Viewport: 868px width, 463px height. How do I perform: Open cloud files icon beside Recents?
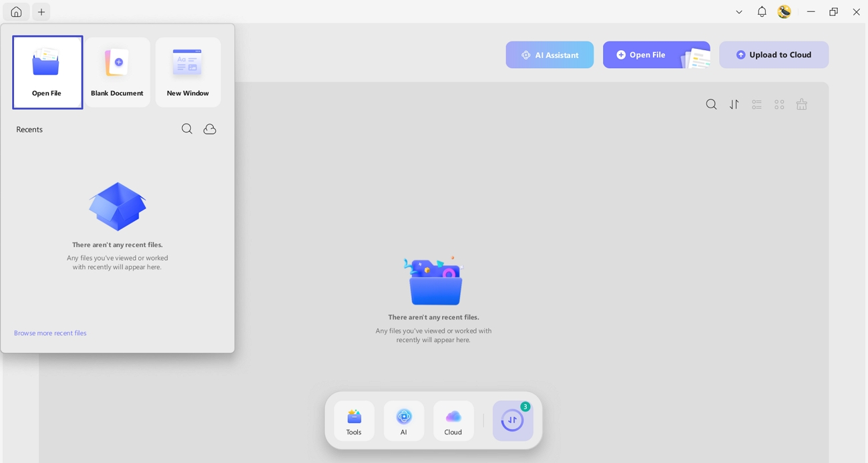210,129
